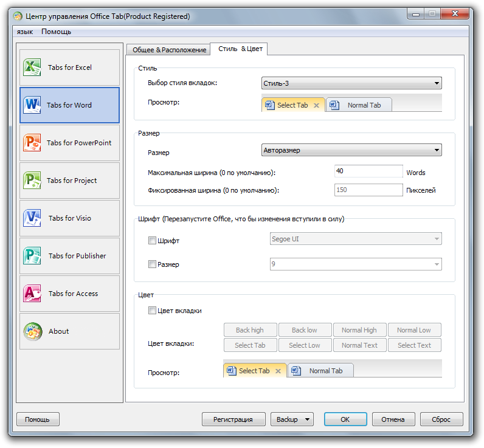The image size is (484, 448).
Task: Select the Tabs for Access icon
Action: point(32,294)
